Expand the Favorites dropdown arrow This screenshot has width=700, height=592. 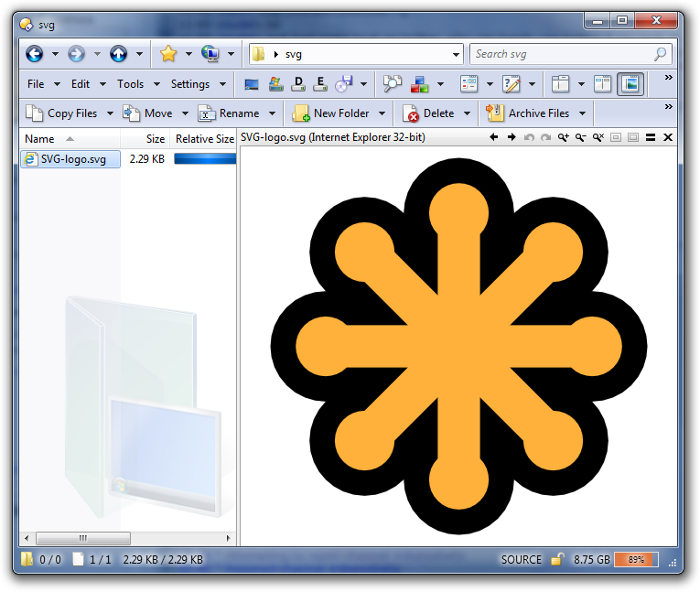[x=188, y=54]
